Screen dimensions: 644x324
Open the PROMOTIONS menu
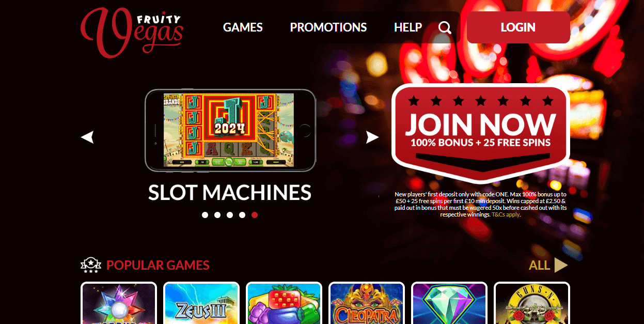[x=328, y=27]
